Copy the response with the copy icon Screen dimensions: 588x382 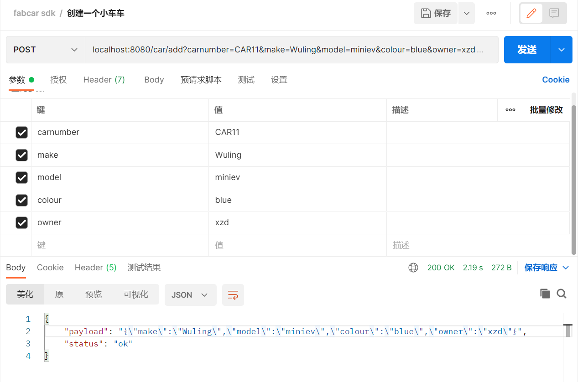point(545,294)
